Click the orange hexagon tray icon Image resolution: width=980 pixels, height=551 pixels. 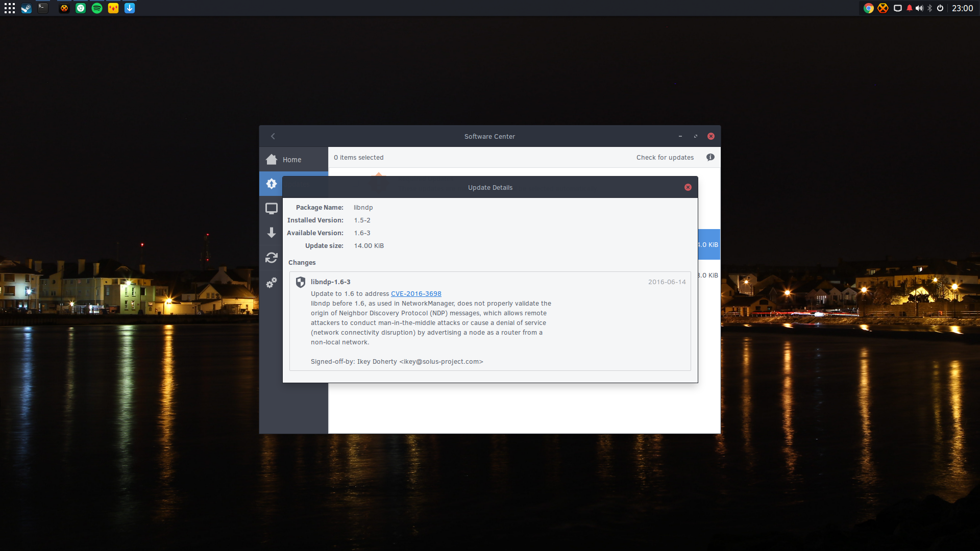tap(883, 8)
